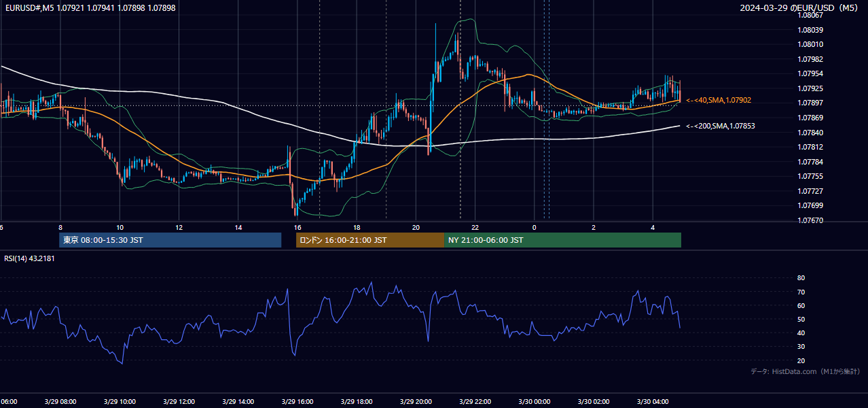Click the RSI(14) 43.2181 indicator label
Screen dimensions: 868x408
pyautogui.click(x=29, y=258)
